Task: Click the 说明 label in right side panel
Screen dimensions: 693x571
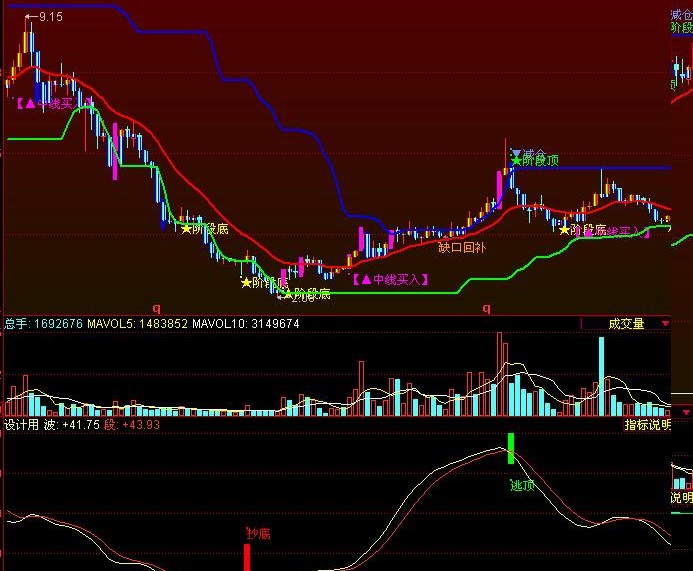Action: click(x=682, y=498)
